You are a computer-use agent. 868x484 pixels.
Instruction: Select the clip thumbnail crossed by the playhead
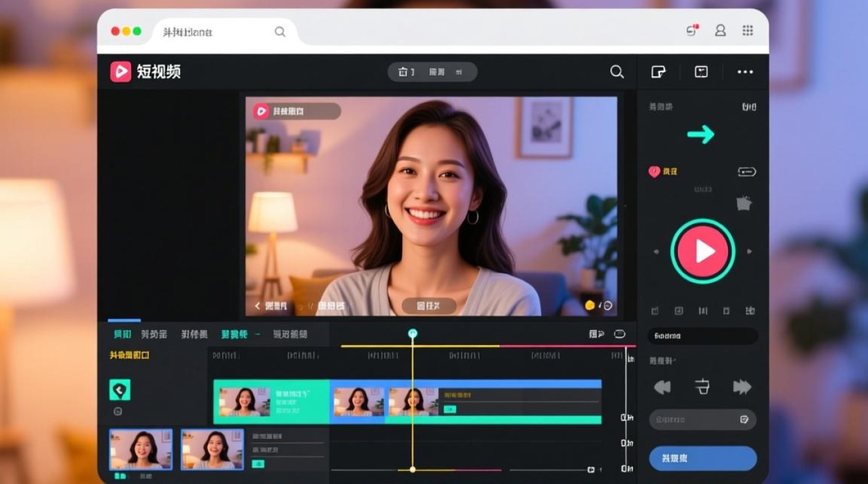click(x=413, y=401)
